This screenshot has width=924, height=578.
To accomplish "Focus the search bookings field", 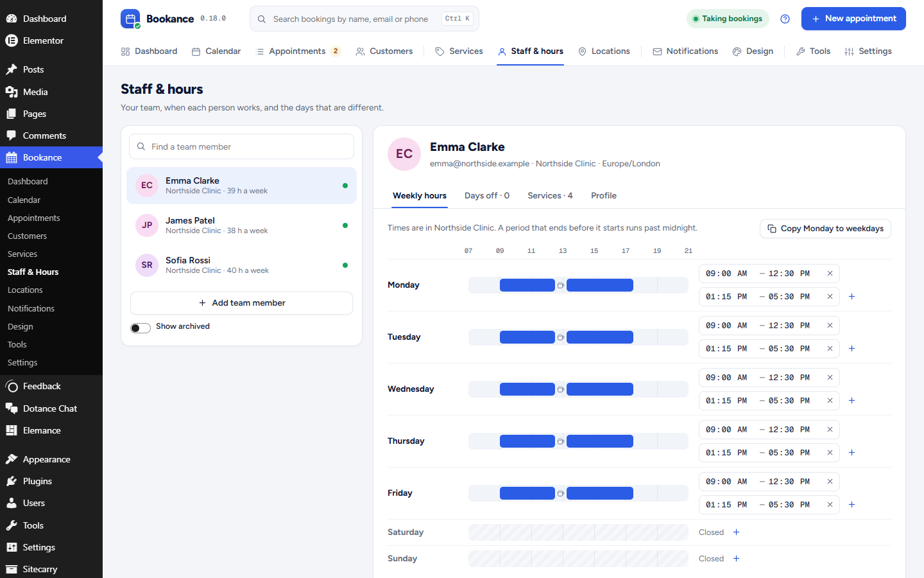I will pos(364,19).
